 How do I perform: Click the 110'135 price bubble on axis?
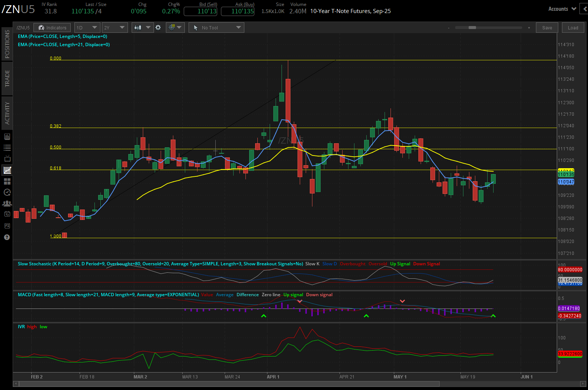click(566, 175)
